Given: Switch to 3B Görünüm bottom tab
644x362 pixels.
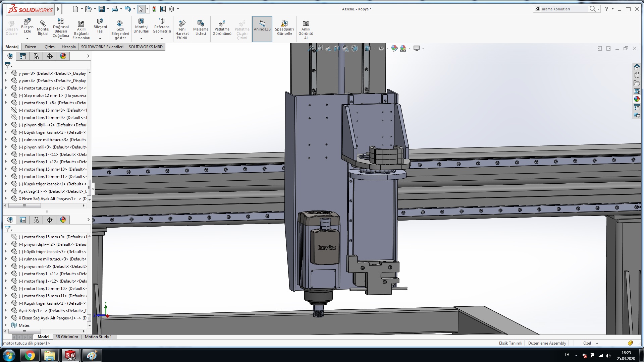Looking at the screenshot, I should click(x=67, y=337).
